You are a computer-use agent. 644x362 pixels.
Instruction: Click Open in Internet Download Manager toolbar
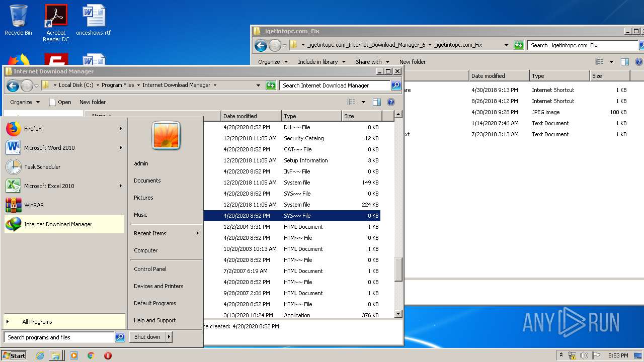(60, 102)
